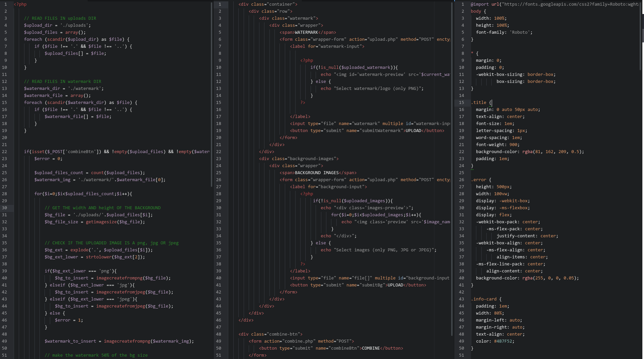Click "if($bg_ext_lower === 'png'){" line
Screen dimensions: 644x359
81,271
